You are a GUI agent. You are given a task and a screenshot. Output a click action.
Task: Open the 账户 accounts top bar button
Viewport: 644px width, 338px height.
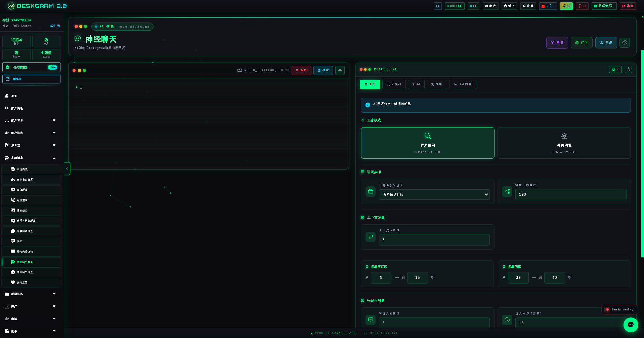[x=490, y=6]
